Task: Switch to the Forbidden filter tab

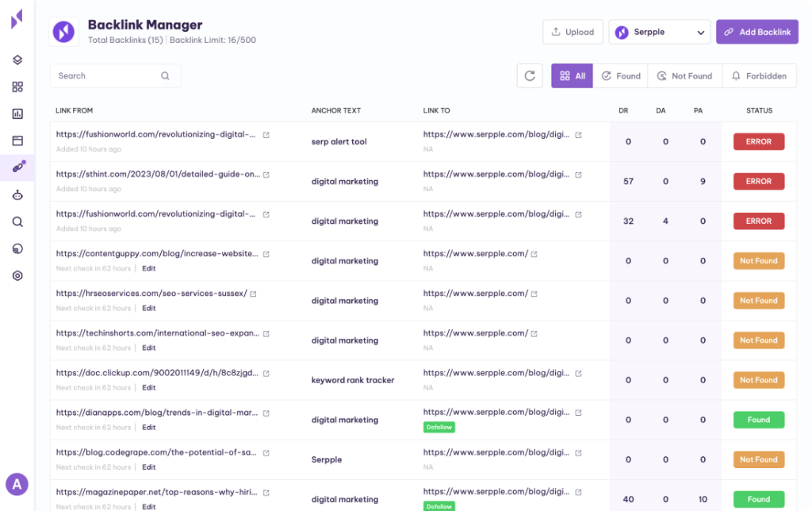Action: pos(759,75)
